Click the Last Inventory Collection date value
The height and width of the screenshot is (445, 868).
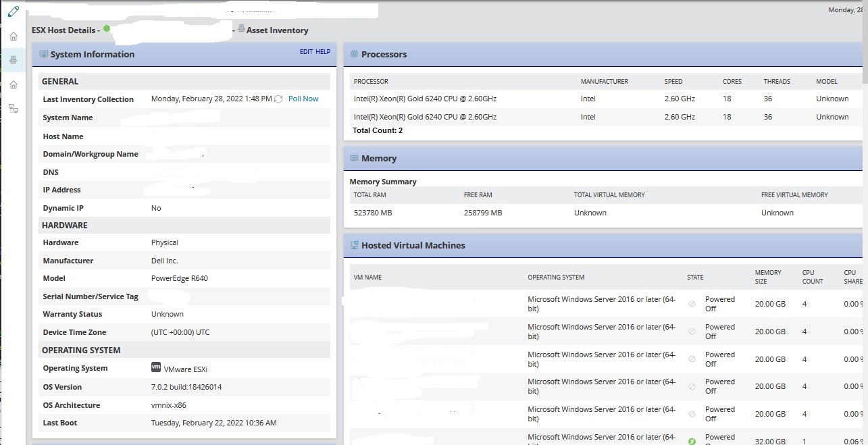pyautogui.click(x=211, y=99)
